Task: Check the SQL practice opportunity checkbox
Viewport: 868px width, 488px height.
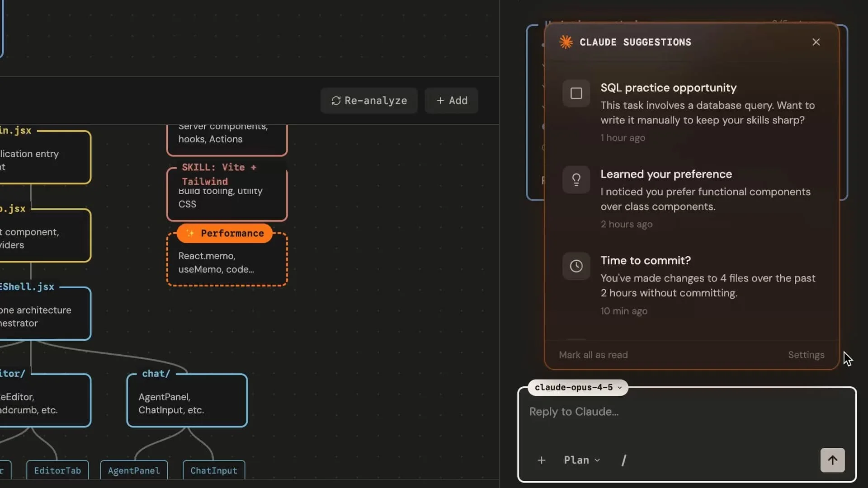Action: pos(576,94)
